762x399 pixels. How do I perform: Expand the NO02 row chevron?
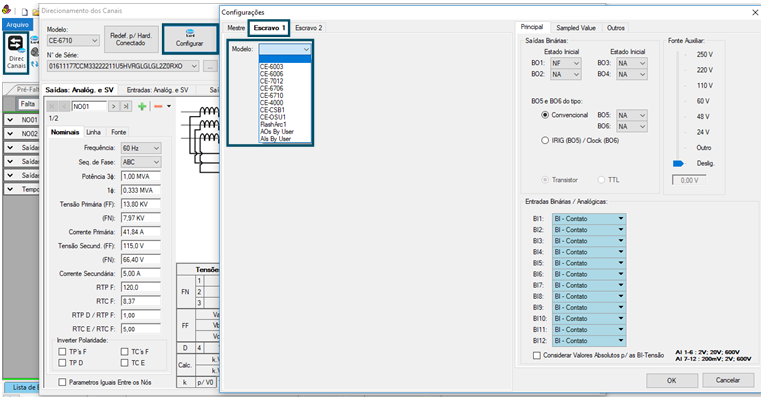click(x=10, y=134)
